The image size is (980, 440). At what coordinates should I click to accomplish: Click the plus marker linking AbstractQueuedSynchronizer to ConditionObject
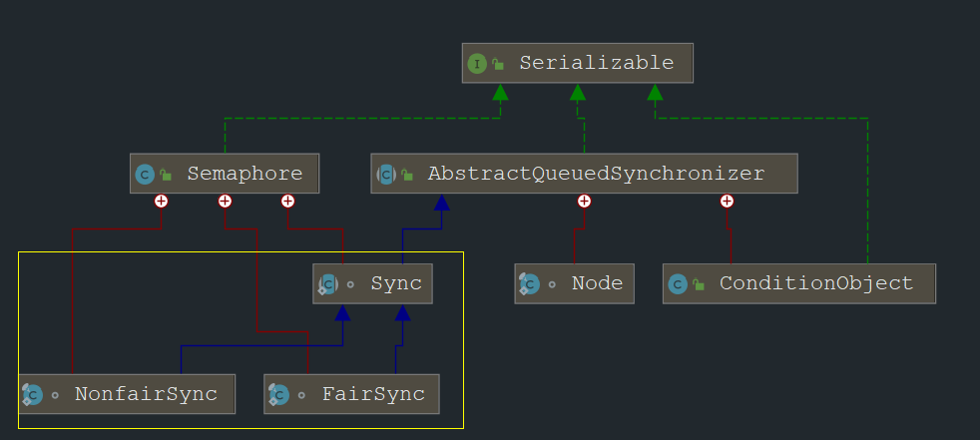pyautogui.click(x=727, y=201)
